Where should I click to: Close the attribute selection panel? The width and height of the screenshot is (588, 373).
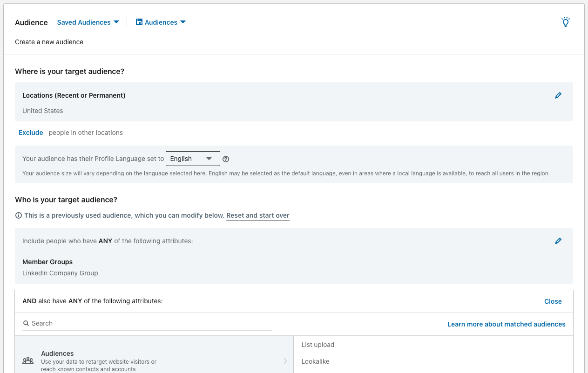point(553,301)
